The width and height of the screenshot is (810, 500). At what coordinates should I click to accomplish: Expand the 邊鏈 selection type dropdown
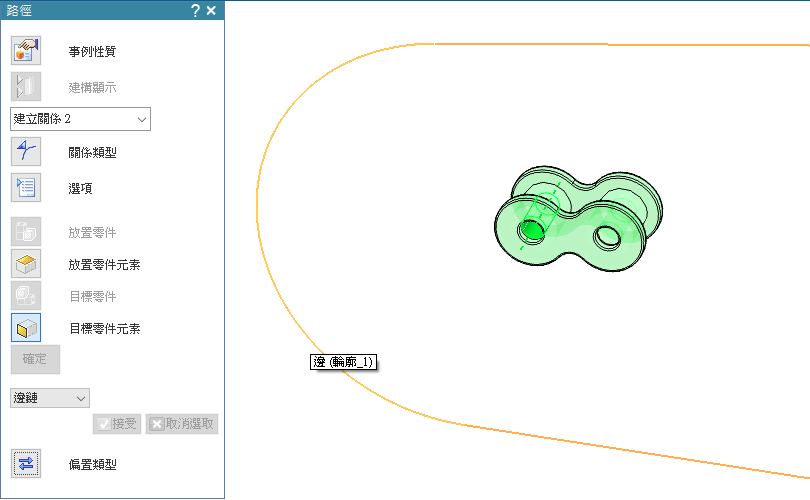click(50, 398)
